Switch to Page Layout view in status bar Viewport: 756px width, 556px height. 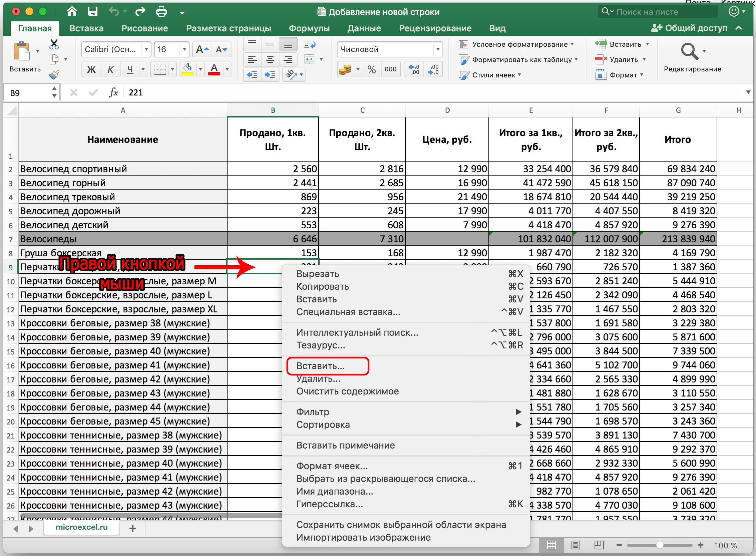click(575, 545)
